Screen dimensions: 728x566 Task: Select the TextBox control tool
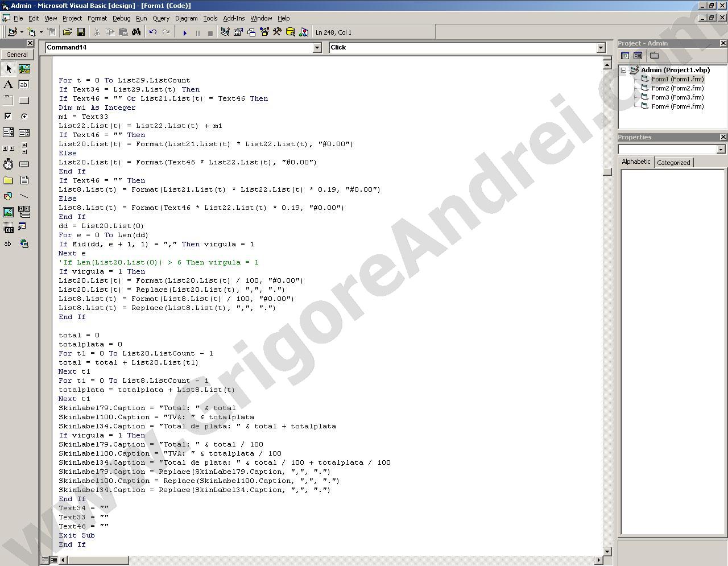tap(24, 85)
